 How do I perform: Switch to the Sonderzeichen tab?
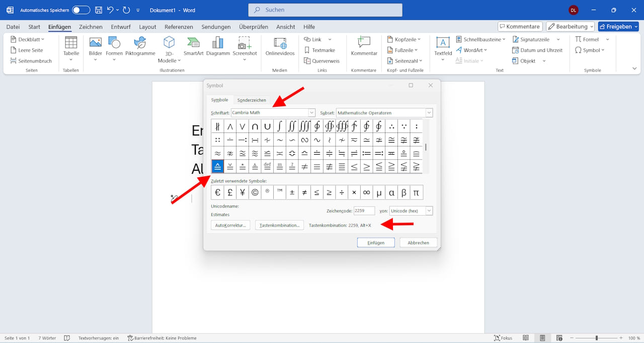click(x=252, y=100)
